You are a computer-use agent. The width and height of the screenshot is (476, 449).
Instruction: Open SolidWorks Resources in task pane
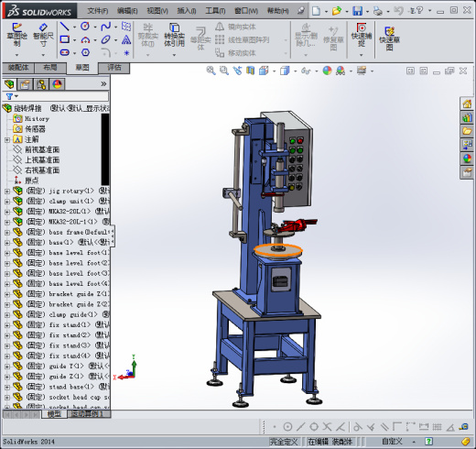point(467,104)
